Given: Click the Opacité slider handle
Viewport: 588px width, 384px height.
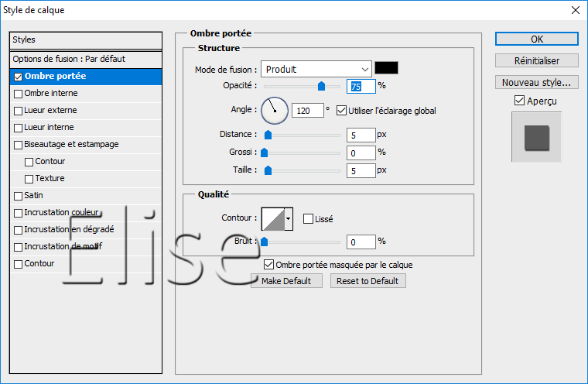Looking at the screenshot, I should click(321, 87).
